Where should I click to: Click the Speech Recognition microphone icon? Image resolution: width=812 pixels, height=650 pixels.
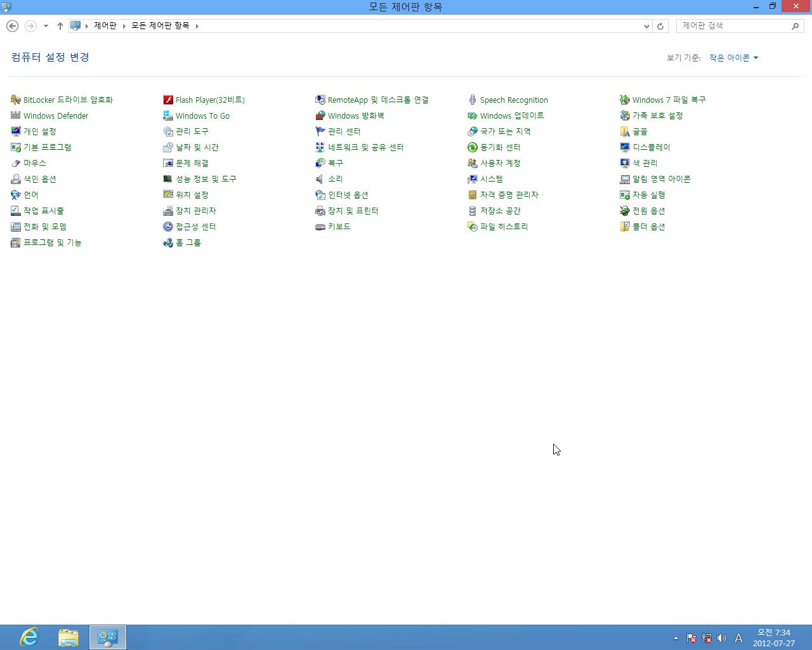click(473, 100)
